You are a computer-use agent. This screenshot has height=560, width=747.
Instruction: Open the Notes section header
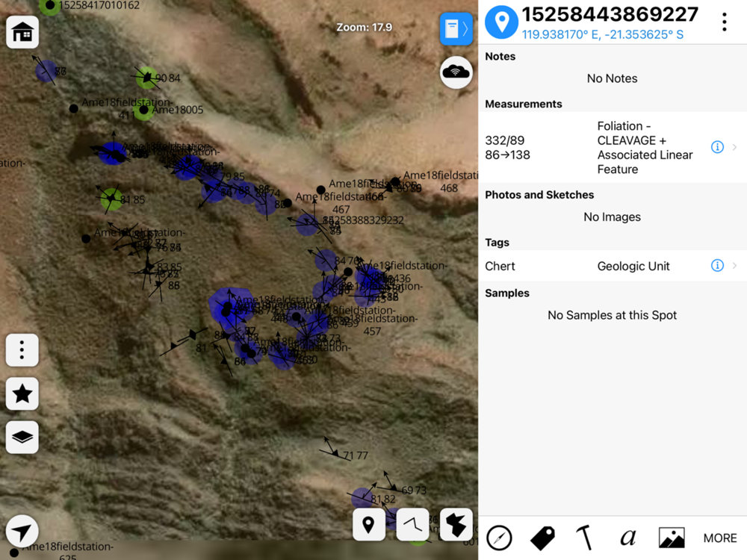[500, 56]
